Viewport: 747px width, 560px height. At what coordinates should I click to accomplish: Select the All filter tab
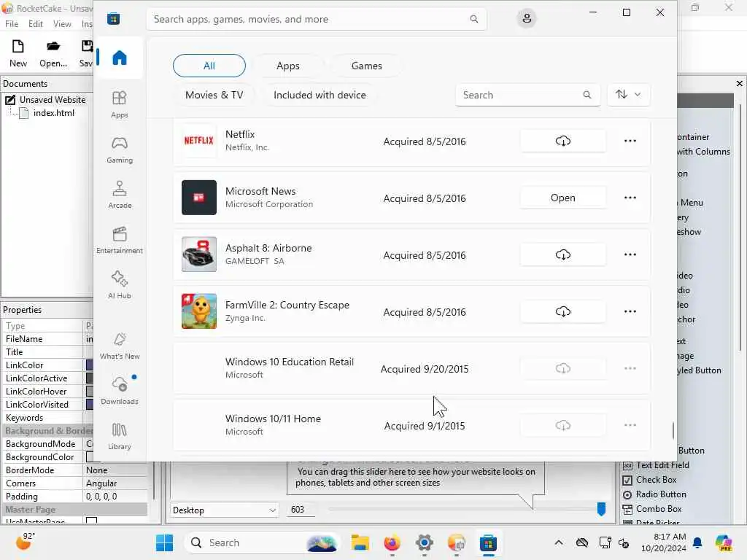209,66
